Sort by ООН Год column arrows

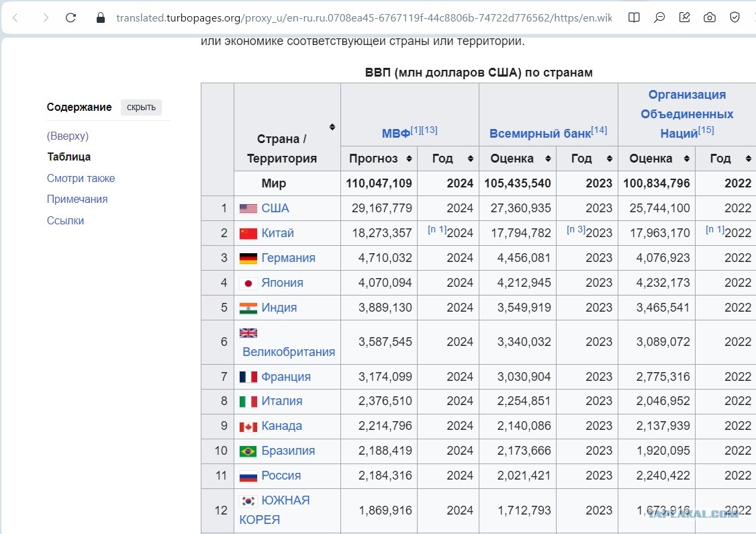tap(749, 159)
